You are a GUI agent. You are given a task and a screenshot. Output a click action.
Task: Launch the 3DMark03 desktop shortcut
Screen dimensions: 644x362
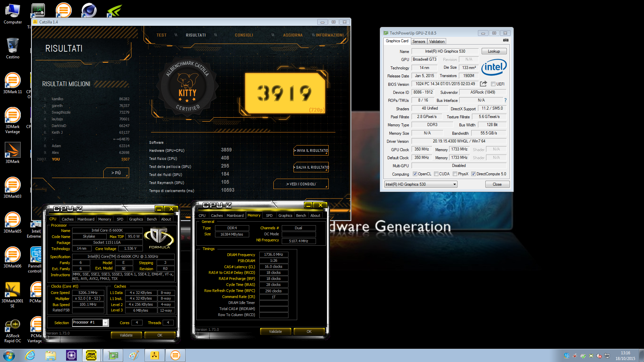pos(13,188)
